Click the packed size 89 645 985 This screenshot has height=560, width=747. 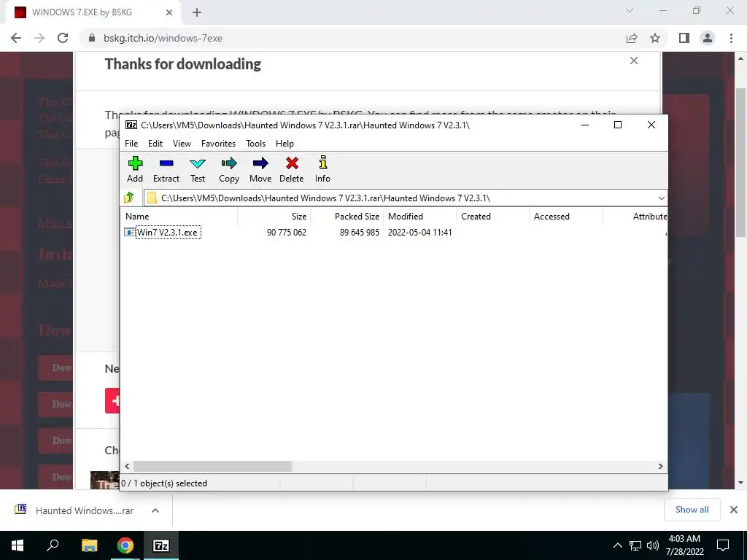tap(359, 233)
